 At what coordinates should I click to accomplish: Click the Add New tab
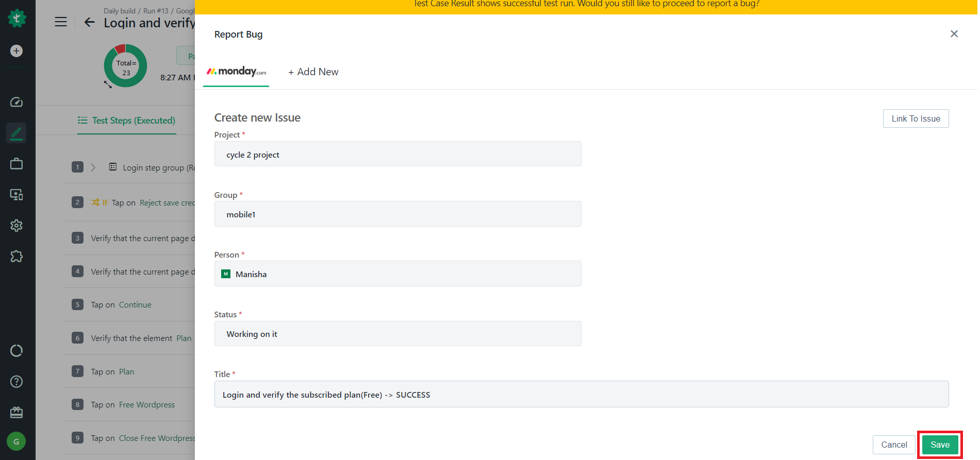(x=313, y=72)
